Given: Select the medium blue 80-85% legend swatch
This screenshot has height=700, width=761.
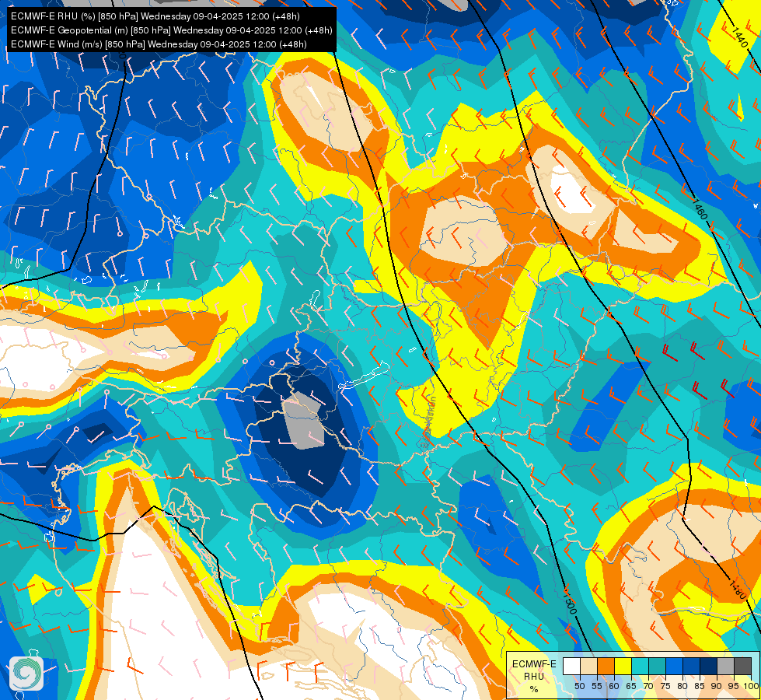Looking at the screenshot, I should tap(692, 666).
